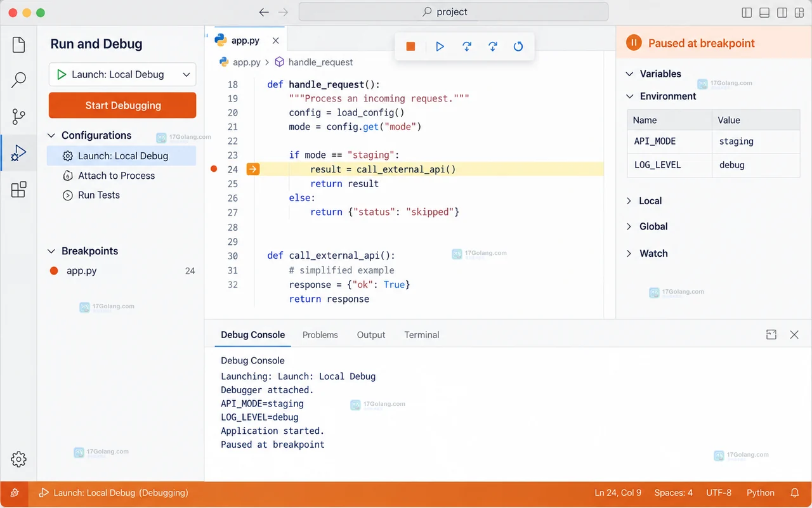Screen dimensions: 812x508
Task: Select the app.py editor tab
Action: pos(245,41)
